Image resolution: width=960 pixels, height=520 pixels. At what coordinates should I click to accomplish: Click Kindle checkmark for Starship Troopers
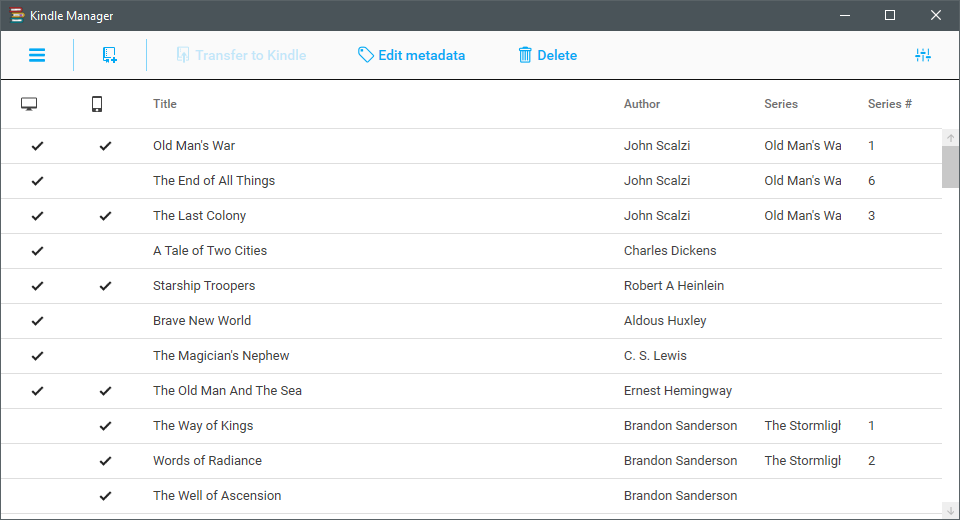tap(105, 285)
